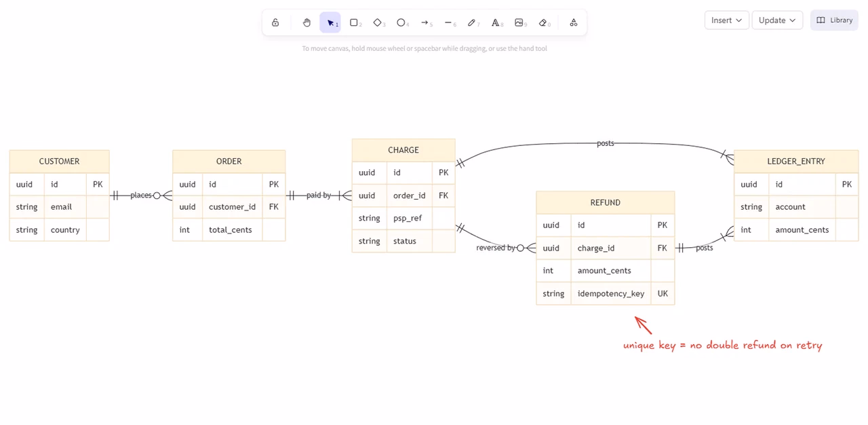Screen dimensions: 868x425
Task: Open the Update dropdown
Action: click(x=777, y=20)
